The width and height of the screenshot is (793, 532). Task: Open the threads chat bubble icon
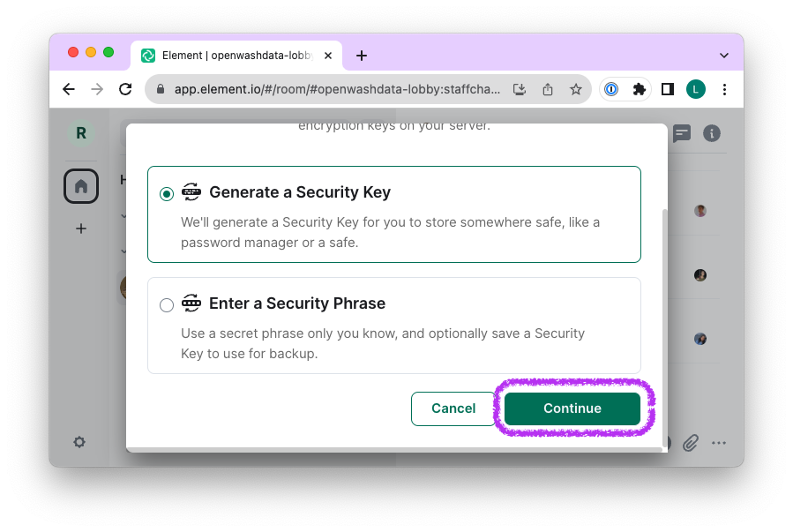tap(681, 133)
